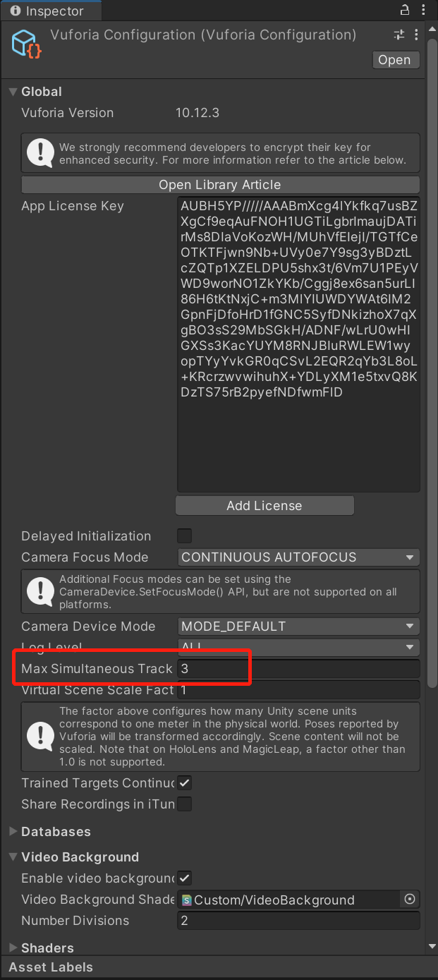Viewport: 438px width, 980px height.
Task: Click the key encryption warning info icon
Action: pos(39,152)
